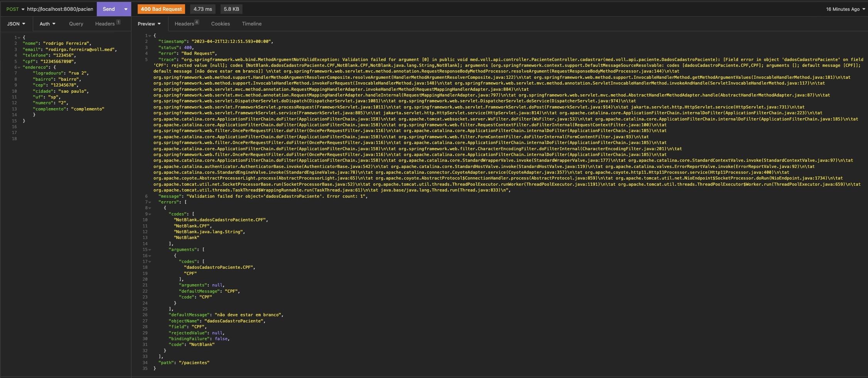Click the field "CPF" value on line 28

(x=198, y=327)
